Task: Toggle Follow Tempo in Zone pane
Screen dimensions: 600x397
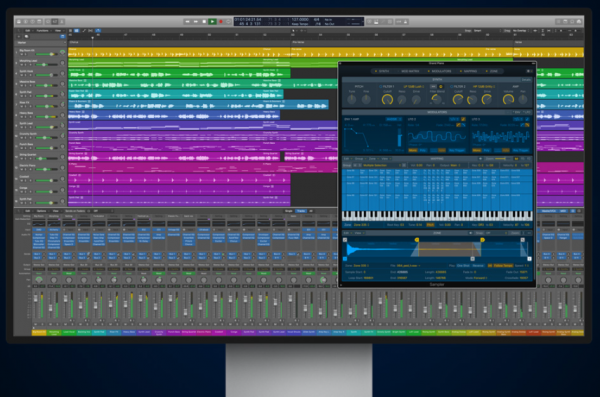Action: point(503,265)
